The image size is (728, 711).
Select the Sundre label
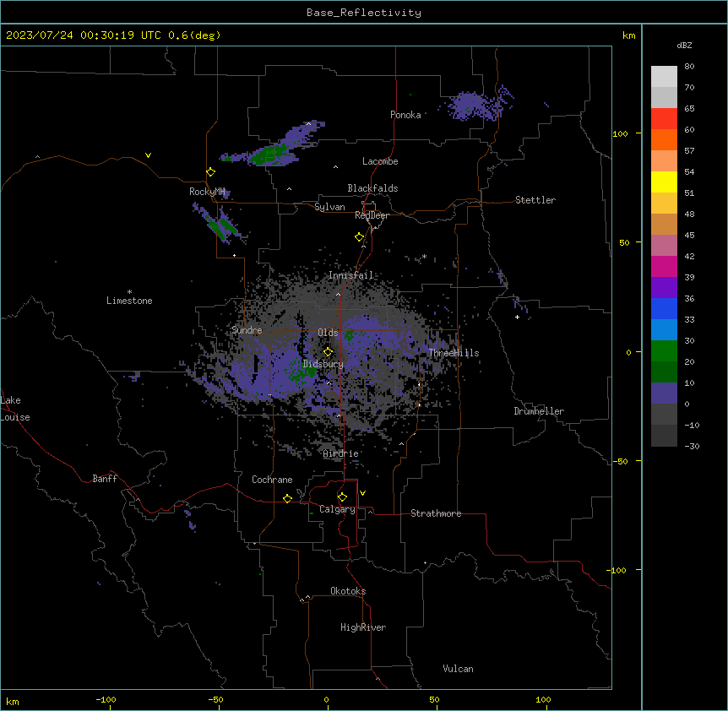pyautogui.click(x=247, y=330)
